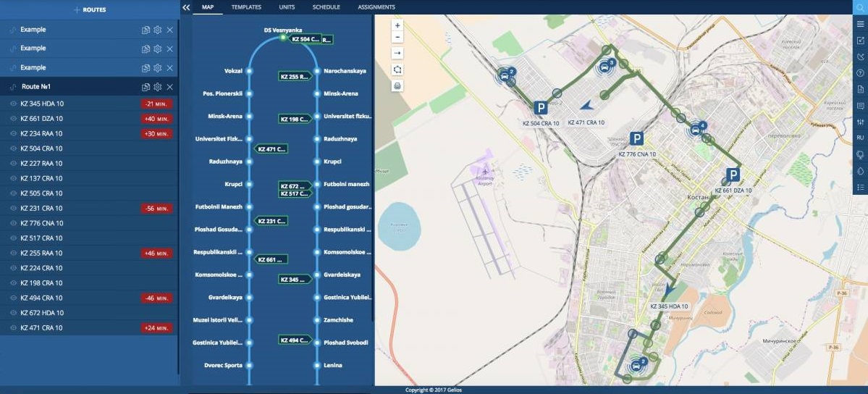
Task: Open settings gear for Route №1
Action: (x=157, y=87)
